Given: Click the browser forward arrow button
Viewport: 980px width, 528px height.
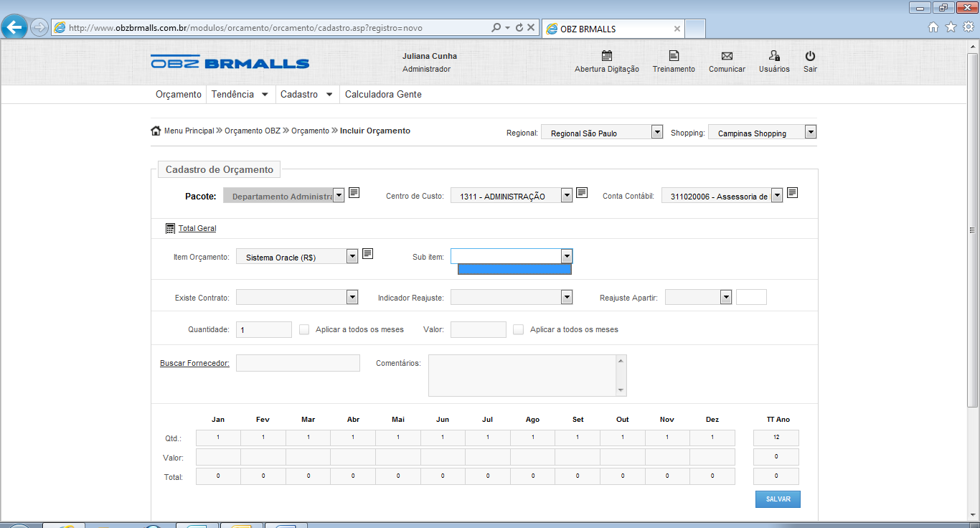Looking at the screenshot, I should [39, 27].
